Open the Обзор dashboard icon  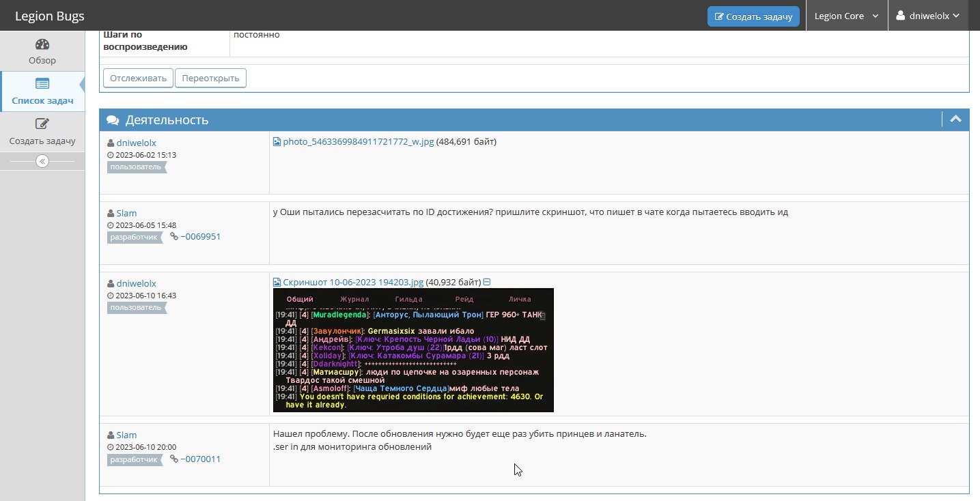click(x=42, y=45)
